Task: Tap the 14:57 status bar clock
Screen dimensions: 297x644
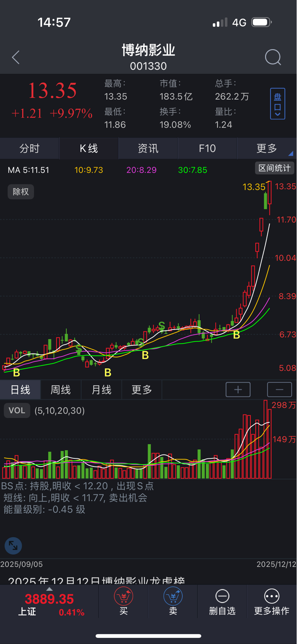Action: coord(54,22)
